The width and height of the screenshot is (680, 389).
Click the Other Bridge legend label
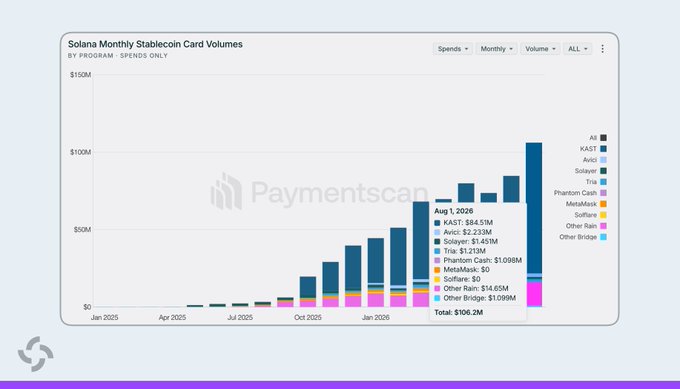(578, 237)
